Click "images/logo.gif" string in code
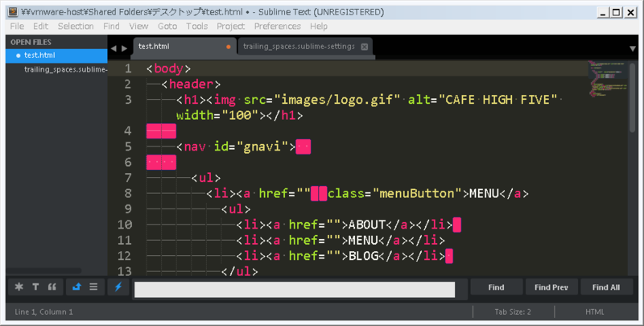This screenshot has height=326, width=644. 337,100
